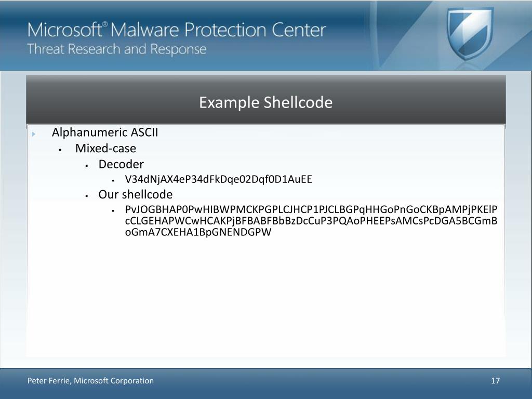Select the Example Shellcode title

[265, 102]
